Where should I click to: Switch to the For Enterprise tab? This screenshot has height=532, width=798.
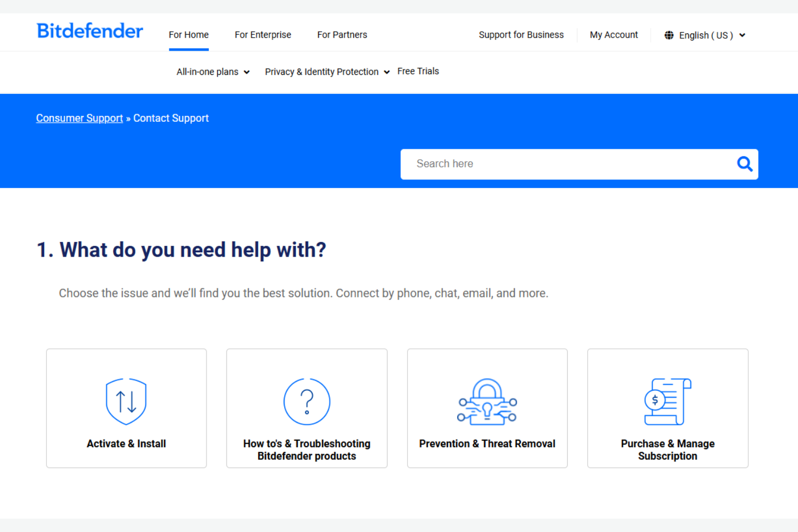263,34
